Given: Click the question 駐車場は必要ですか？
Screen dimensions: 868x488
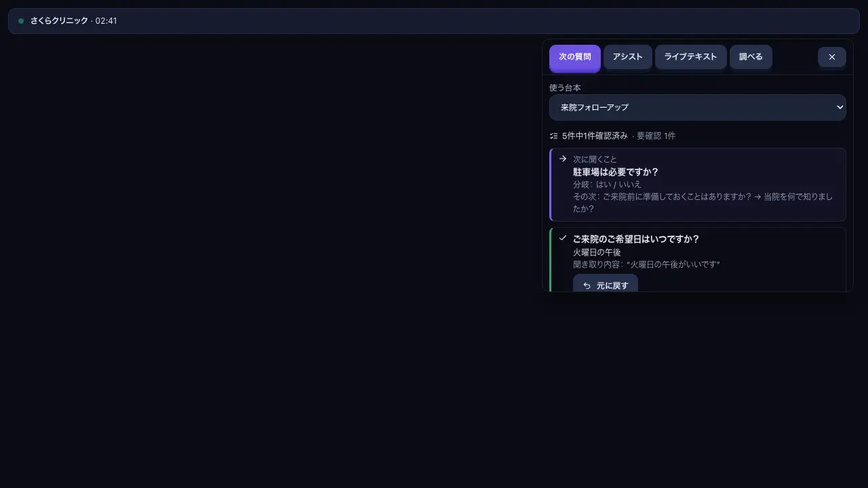Looking at the screenshot, I should (616, 172).
